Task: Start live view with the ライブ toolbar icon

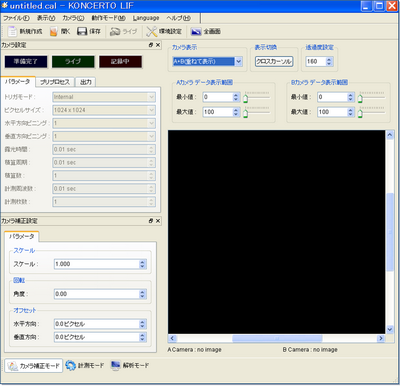Action: click(115, 32)
